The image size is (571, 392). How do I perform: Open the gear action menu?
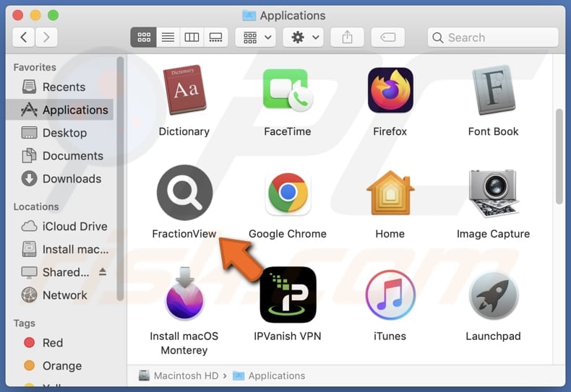tap(304, 37)
